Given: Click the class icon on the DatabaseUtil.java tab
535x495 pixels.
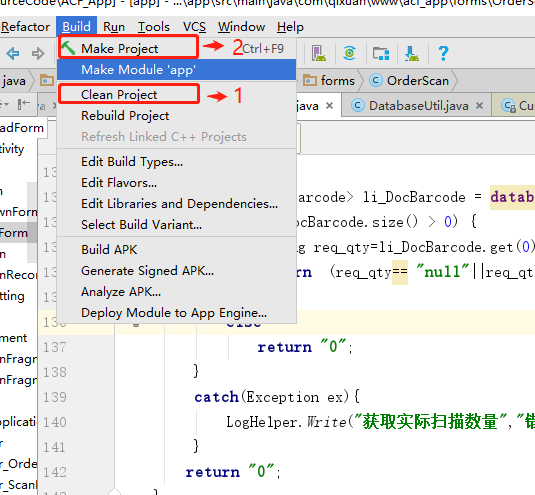Looking at the screenshot, I should (358, 106).
